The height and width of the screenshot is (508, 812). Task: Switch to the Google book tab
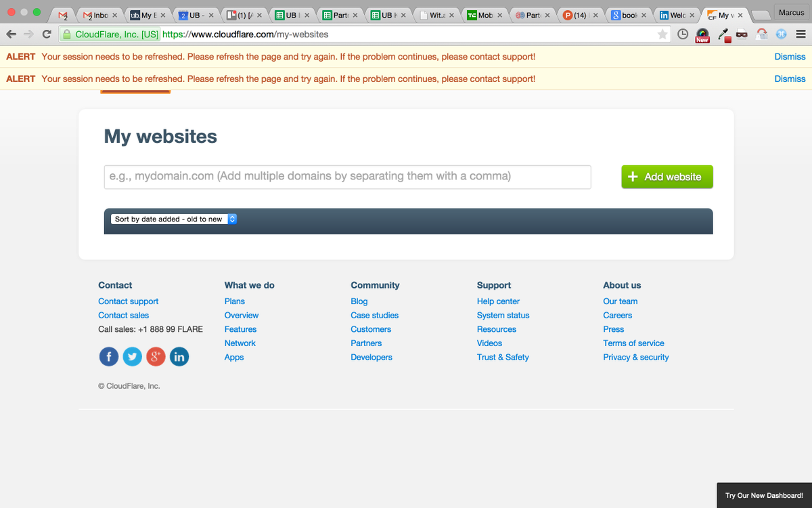coord(629,15)
